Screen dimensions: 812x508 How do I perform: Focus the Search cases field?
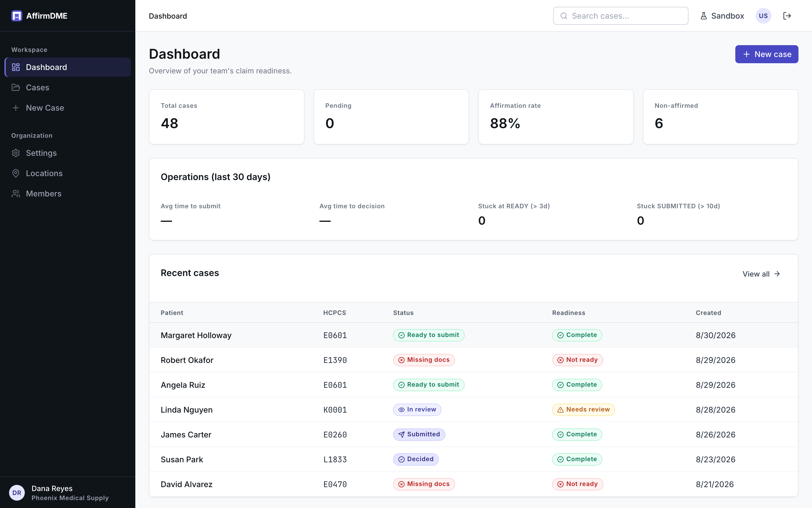click(620, 16)
